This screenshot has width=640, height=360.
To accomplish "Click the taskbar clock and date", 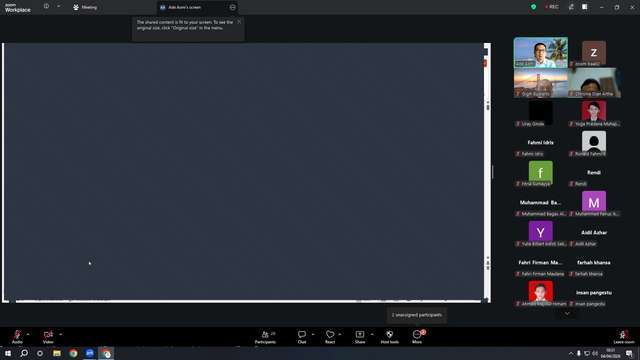I will click(611, 353).
